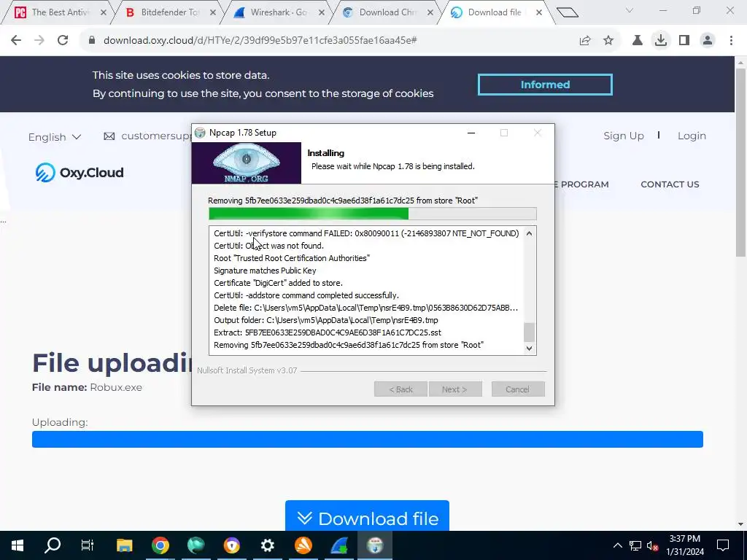The width and height of the screenshot is (747, 560).
Task: Click the padlock site info icon
Action: (x=92, y=41)
